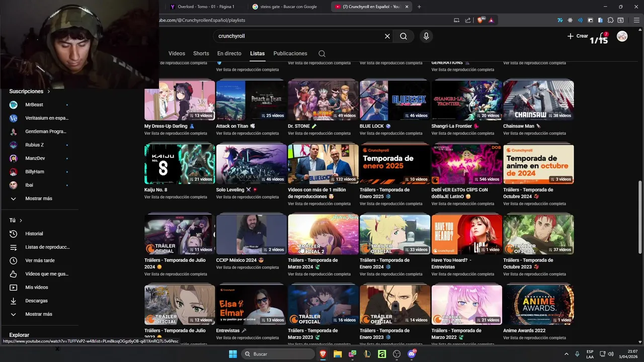This screenshot has height=362, width=644.
Task: Close the Crunchyroll en Español tab
Action: (407, 7)
